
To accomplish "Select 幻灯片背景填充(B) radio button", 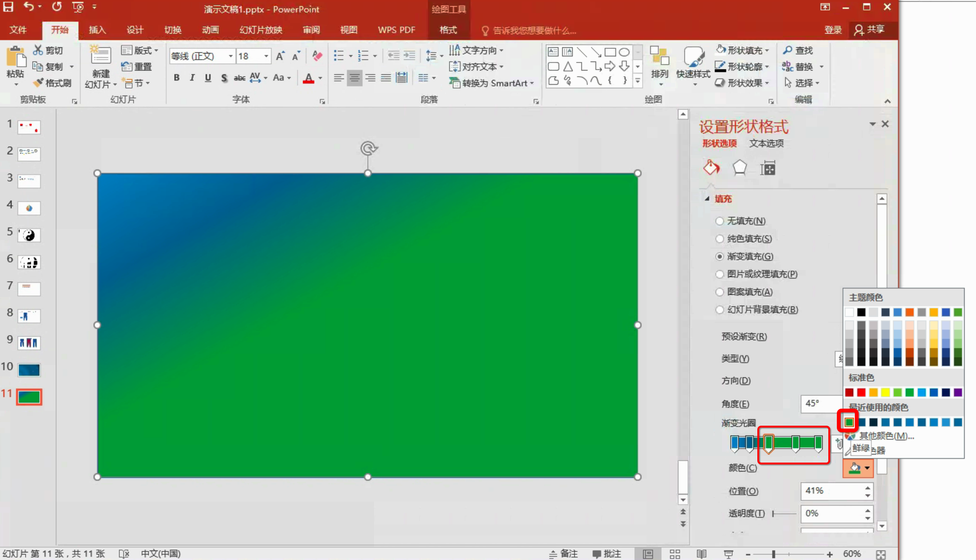I will [x=719, y=309].
